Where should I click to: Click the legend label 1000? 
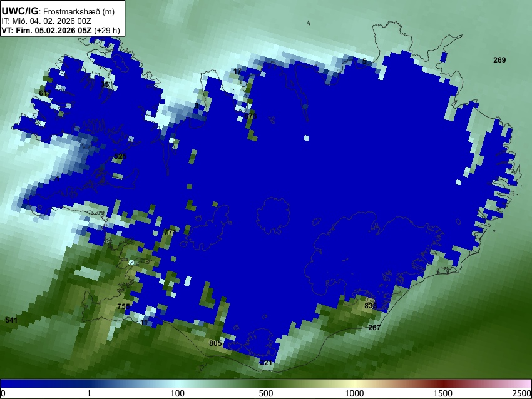[x=354, y=393]
